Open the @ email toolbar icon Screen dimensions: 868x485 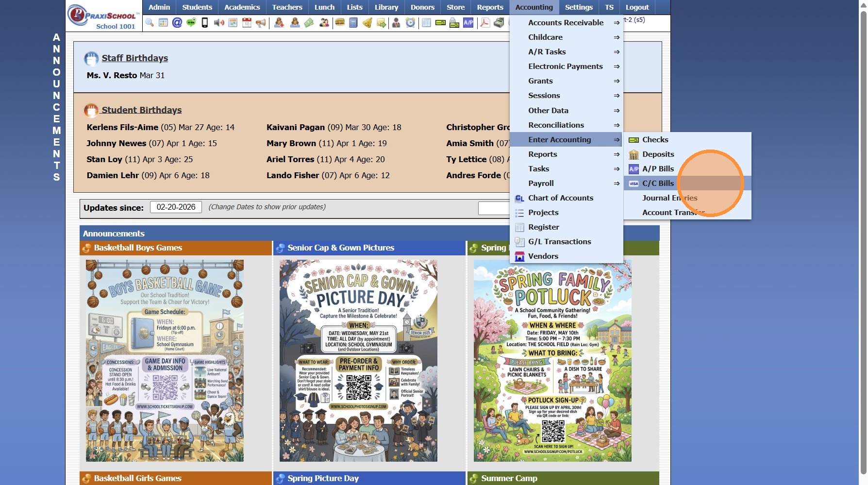[177, 22]
